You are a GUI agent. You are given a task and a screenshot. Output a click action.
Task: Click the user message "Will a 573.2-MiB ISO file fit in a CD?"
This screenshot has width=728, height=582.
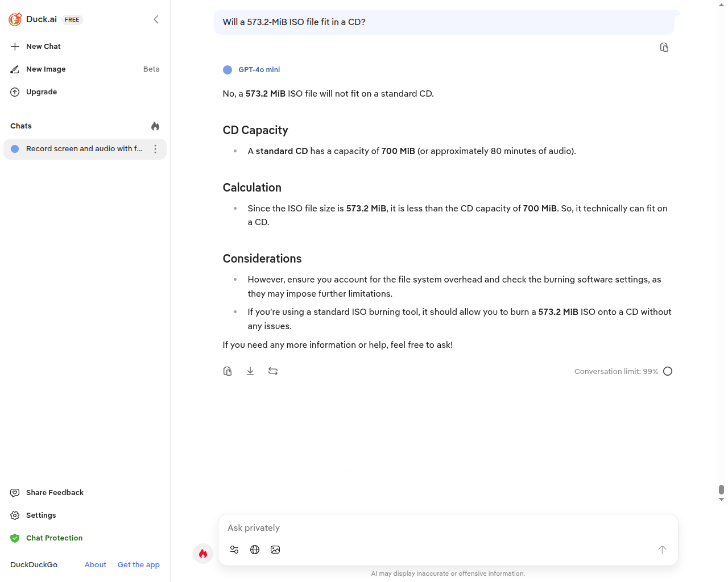click(294, 22)
